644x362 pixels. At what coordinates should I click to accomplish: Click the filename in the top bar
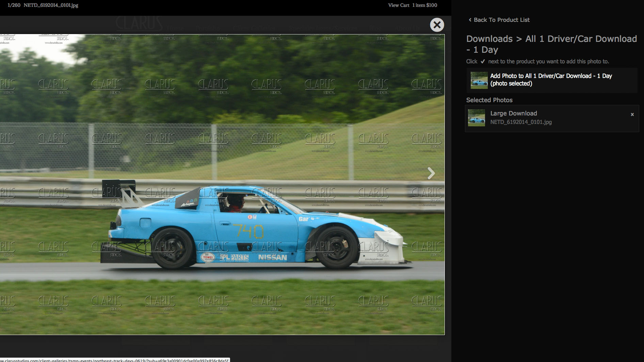pyautogui.click(x=51, y=5)
